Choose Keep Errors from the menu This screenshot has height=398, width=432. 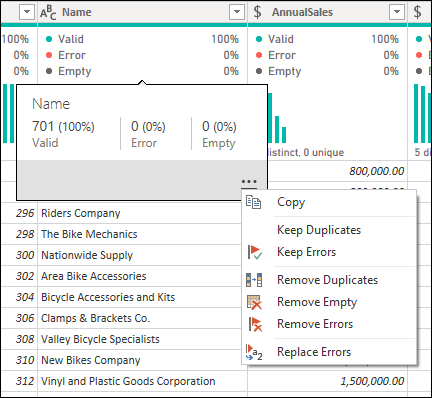[329, 252]
